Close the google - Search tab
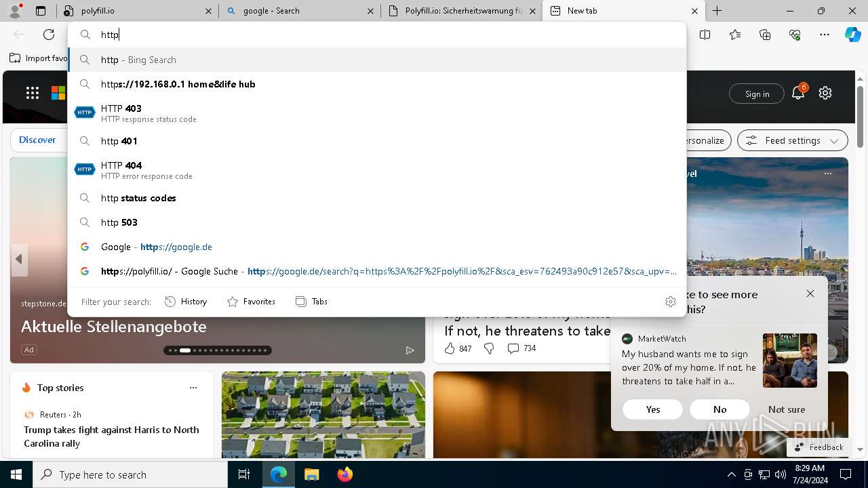 pyautogui.click(x=370, y=11)
